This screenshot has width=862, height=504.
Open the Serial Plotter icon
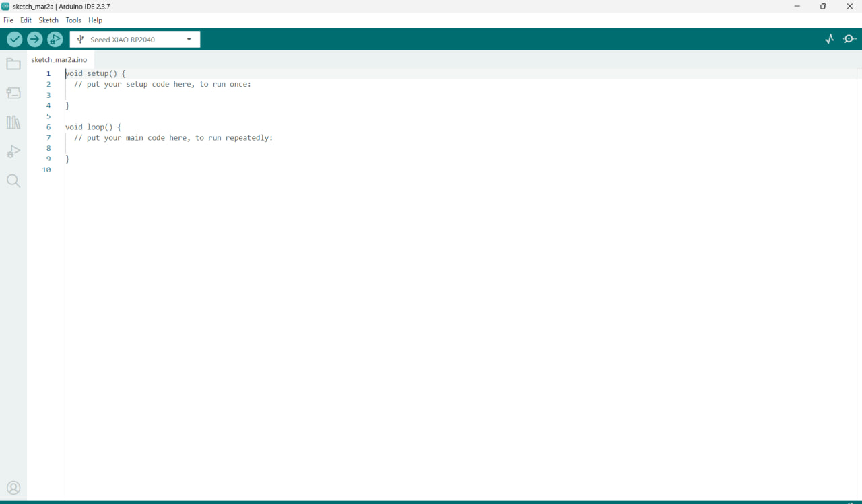point(830,39)
